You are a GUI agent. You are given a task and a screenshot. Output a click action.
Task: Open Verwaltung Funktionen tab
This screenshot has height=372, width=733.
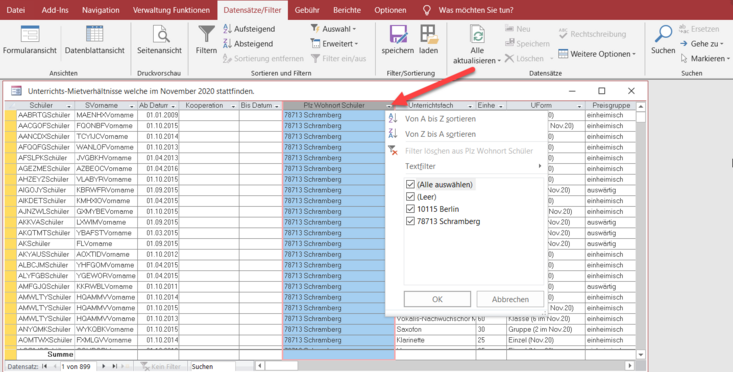[171, 10]
